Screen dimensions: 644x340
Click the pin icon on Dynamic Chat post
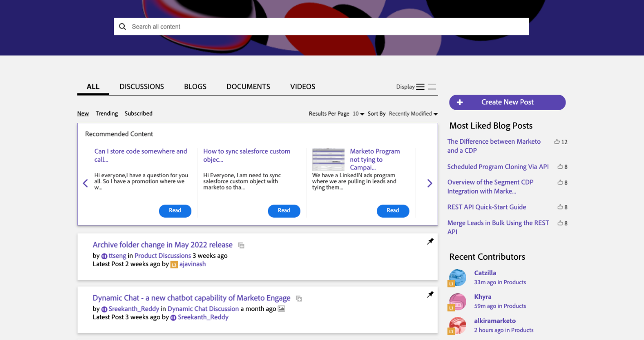coord(430,295)
